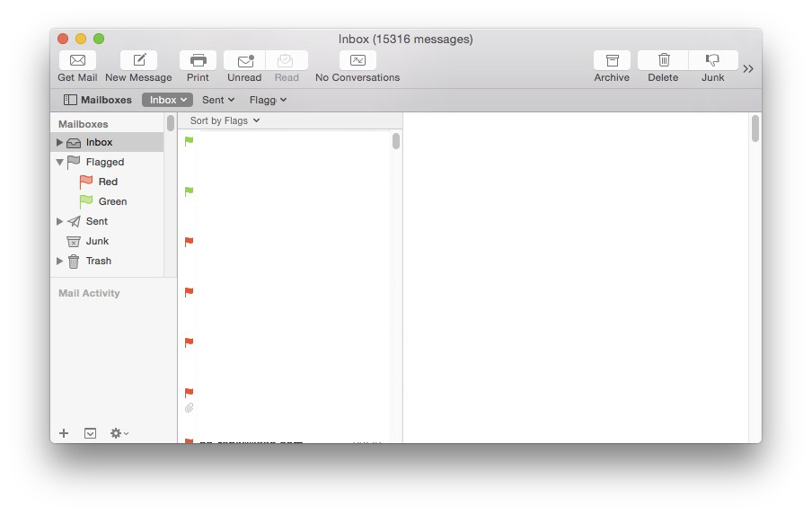The height and width of the screenshot is (515, 812).
Task: Click the Mail Activity header
Action: click(x=89, y=293)
